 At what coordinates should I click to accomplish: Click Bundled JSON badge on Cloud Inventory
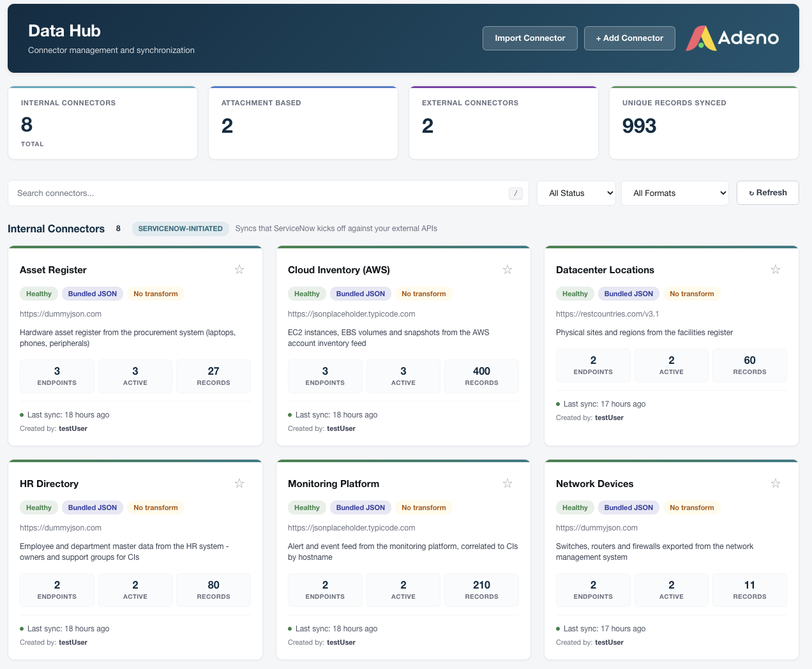click(x=361, y=294)
